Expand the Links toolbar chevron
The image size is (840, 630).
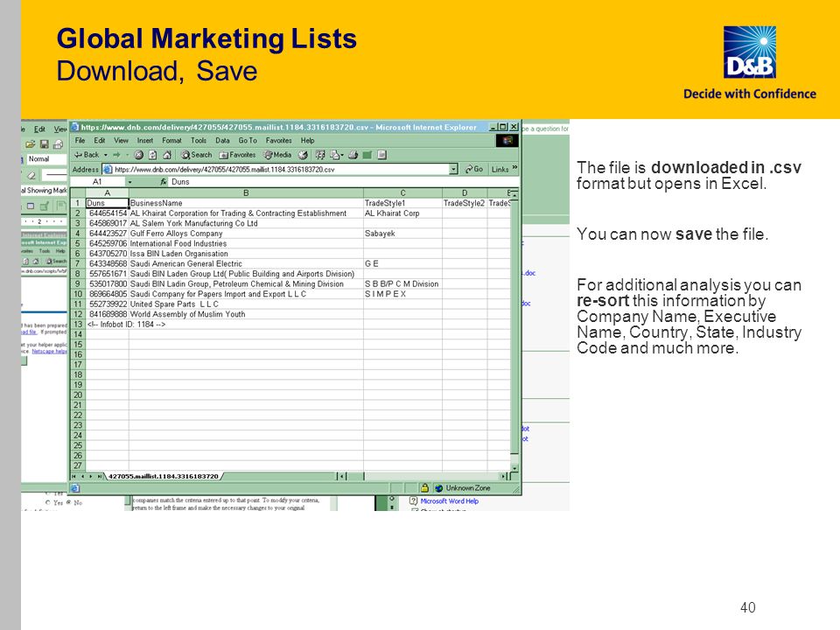pyautogui.click(x=514, y=168)
